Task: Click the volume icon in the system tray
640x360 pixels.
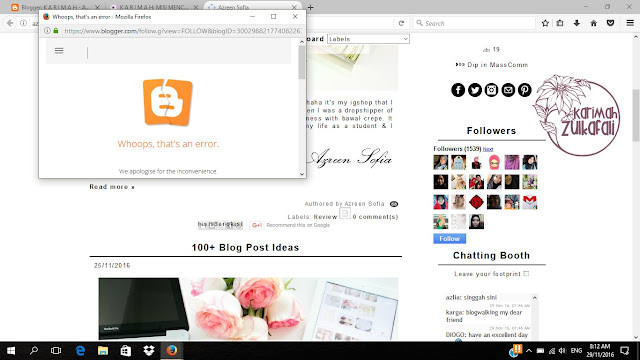Action: pos(562,351)
